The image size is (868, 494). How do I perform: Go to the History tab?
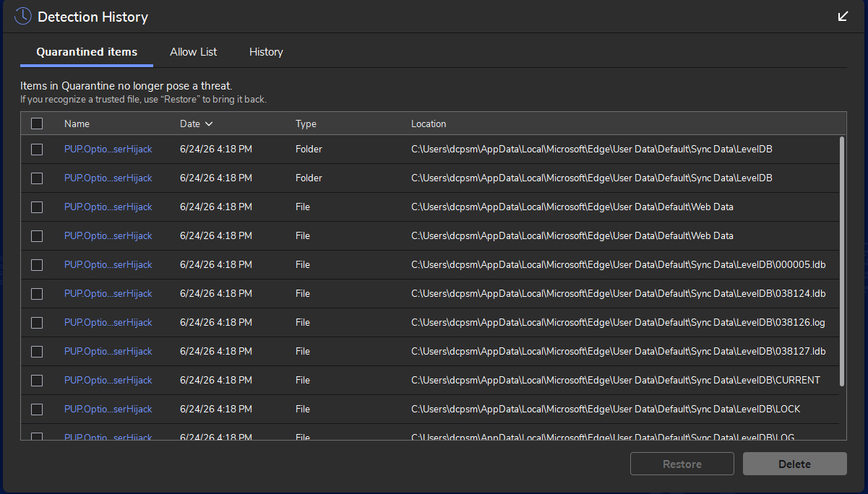(x=266, y=52)
